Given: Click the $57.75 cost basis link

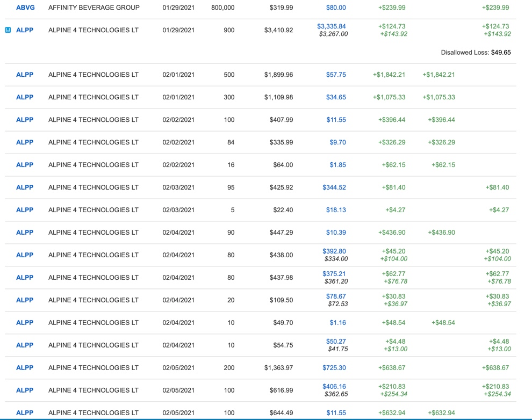Looking at the screenshot, I should click(336, 75).
